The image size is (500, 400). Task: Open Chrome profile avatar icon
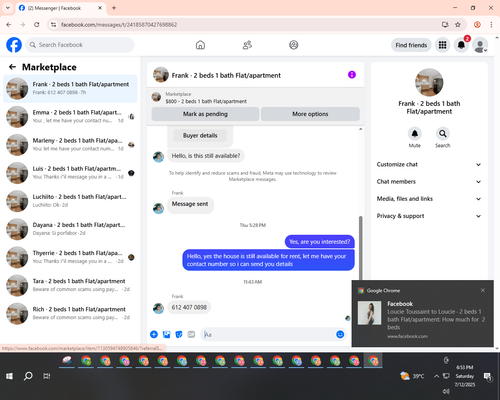[477, 25]
